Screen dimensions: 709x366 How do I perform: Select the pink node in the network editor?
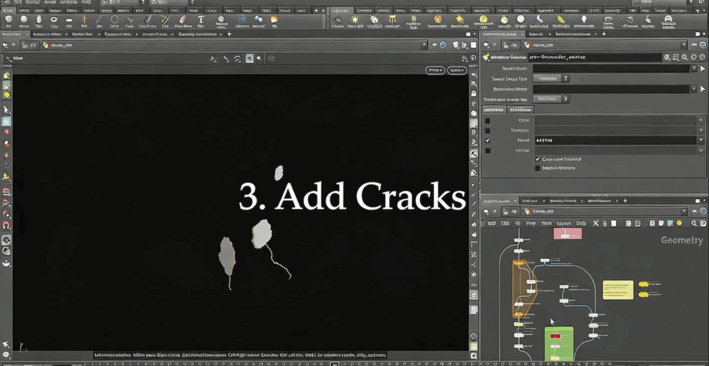pyautogui.click(x=568, y=233)
